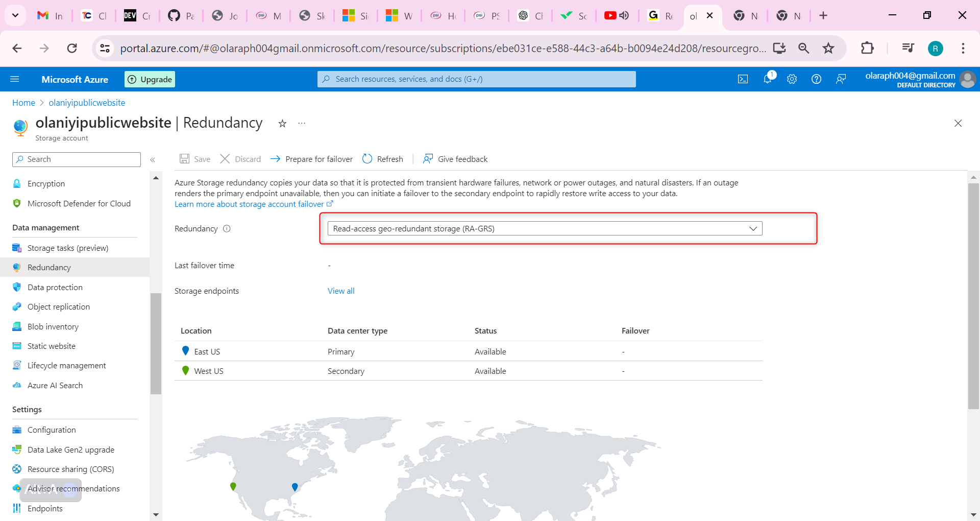Collapse the left navigation sidebar
Screen dimensions: 980x521
coord(153,160)
